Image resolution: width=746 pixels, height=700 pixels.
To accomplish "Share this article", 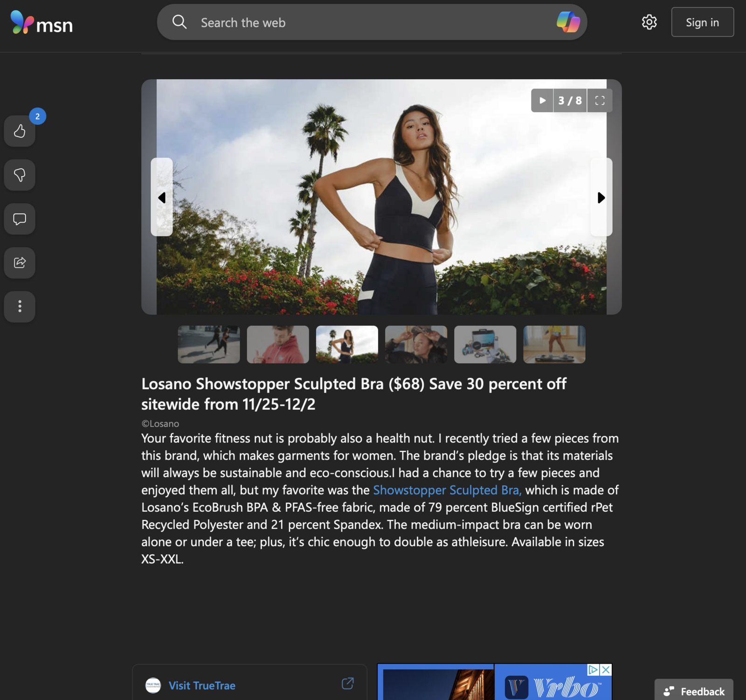I will click(20, 262).
